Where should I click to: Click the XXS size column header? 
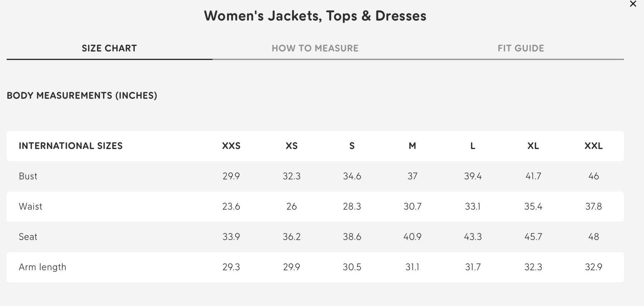pyautogui.click(x=231, y=146)
